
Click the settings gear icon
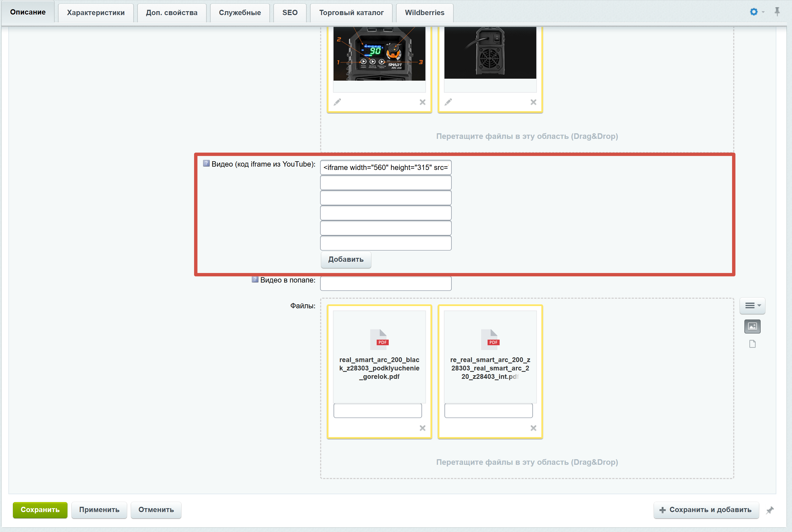pyautogui.click(x=753, y=12)
